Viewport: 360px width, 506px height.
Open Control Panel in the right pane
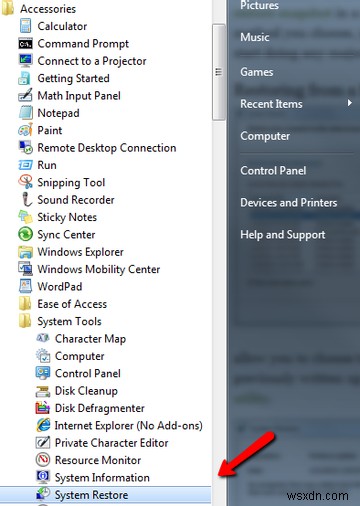(273, 170)
